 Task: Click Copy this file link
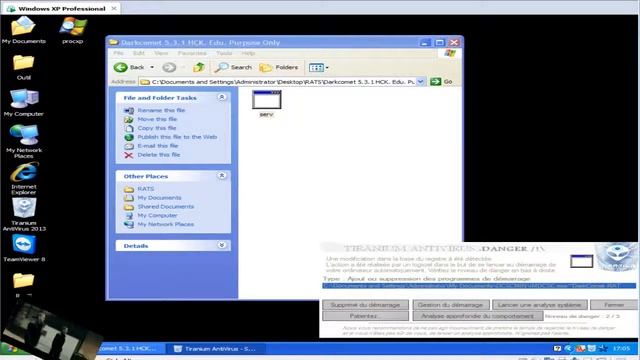(x=157, y=128)
